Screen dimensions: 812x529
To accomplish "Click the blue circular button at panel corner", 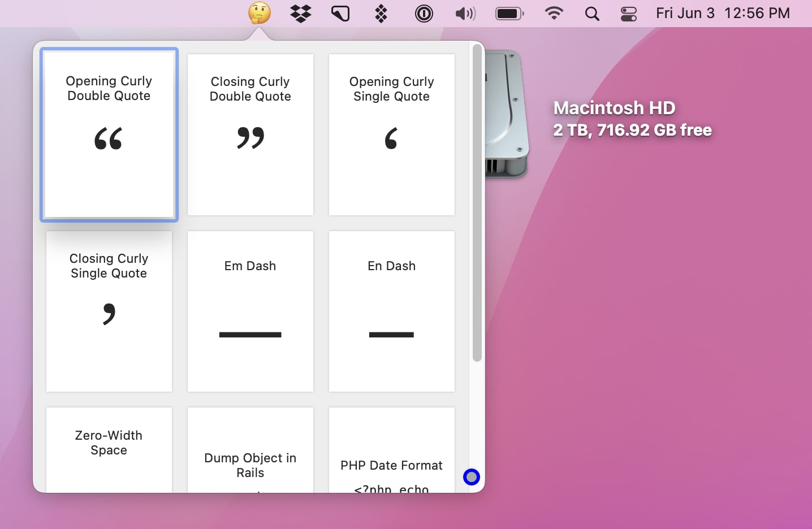I will point(472,477).
